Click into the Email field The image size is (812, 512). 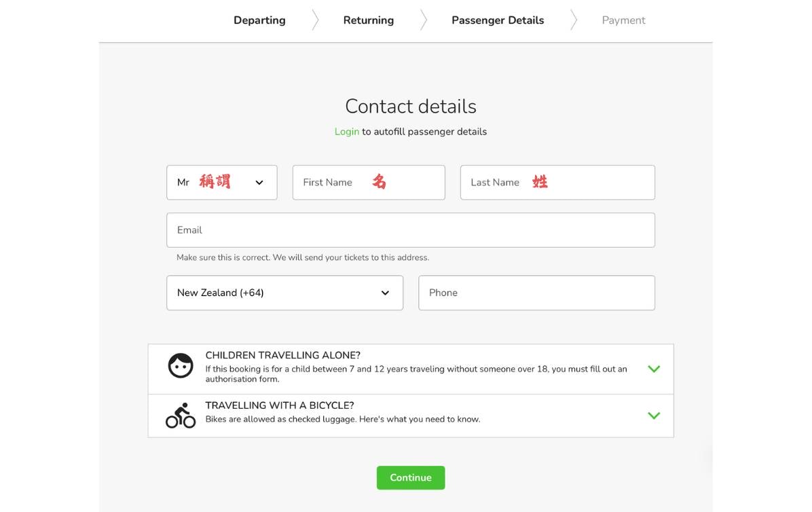[411, 230]
